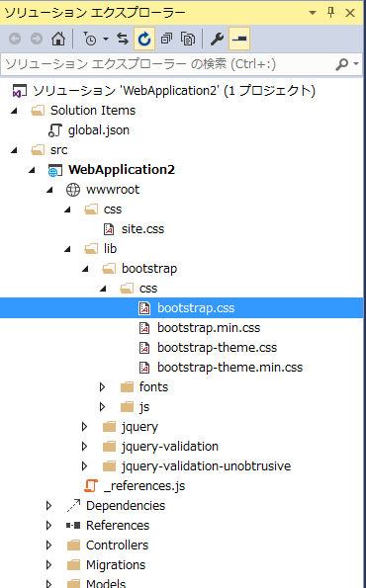Image resolution: width=366 pixels, height=588 pixels.
Task: Click the bootstrap-theme.min.css file icon
Action: pos(144,368)
